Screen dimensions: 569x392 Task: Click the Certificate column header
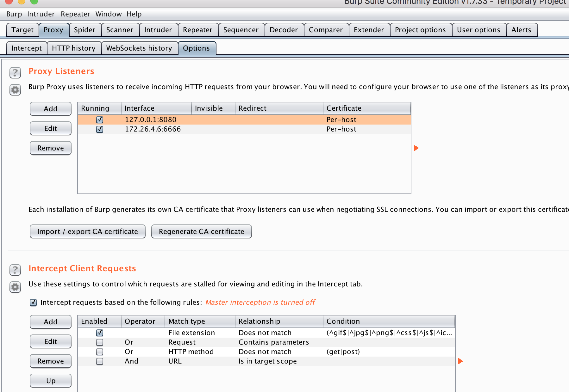(x=367, y=108)
